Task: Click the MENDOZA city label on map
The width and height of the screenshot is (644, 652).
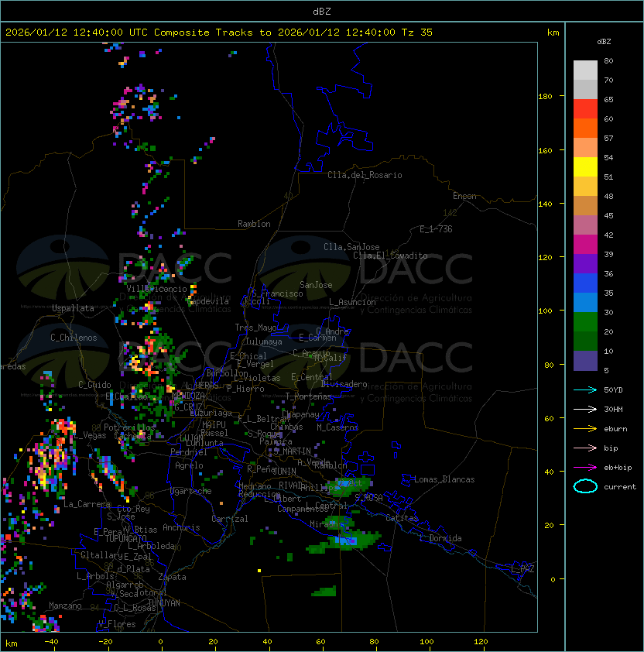Action: point(188,395)
